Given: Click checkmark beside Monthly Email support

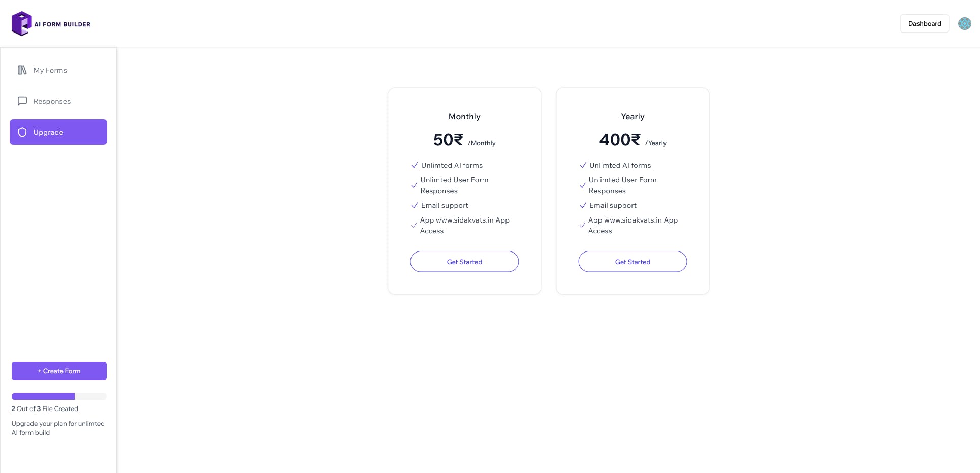Looking at the screenshot, I should pos(415,205).
